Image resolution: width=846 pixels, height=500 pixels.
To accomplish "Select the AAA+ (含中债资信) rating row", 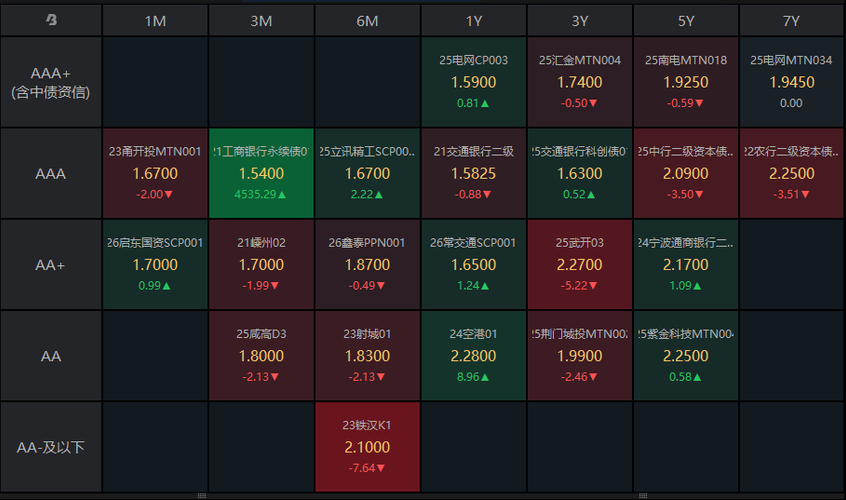I will click(51, 82).
